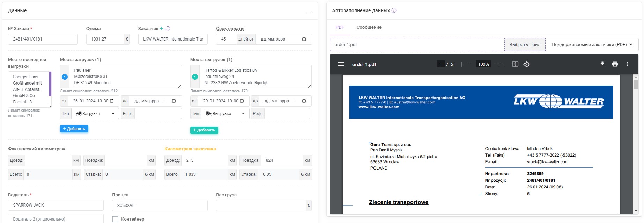This screenshot has width=644, height=223.
Task: Click the order 1.pdf file name field
Action: (417, 45)
